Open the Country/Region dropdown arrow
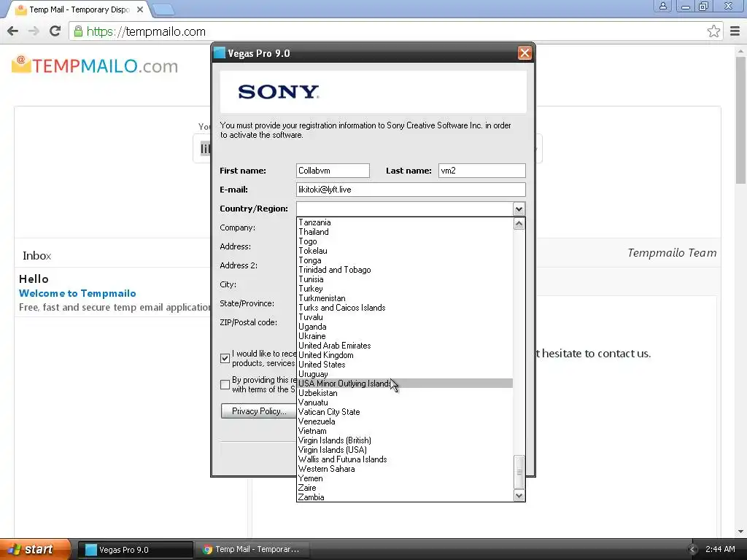747x560 pixels. tap(519, 209)
